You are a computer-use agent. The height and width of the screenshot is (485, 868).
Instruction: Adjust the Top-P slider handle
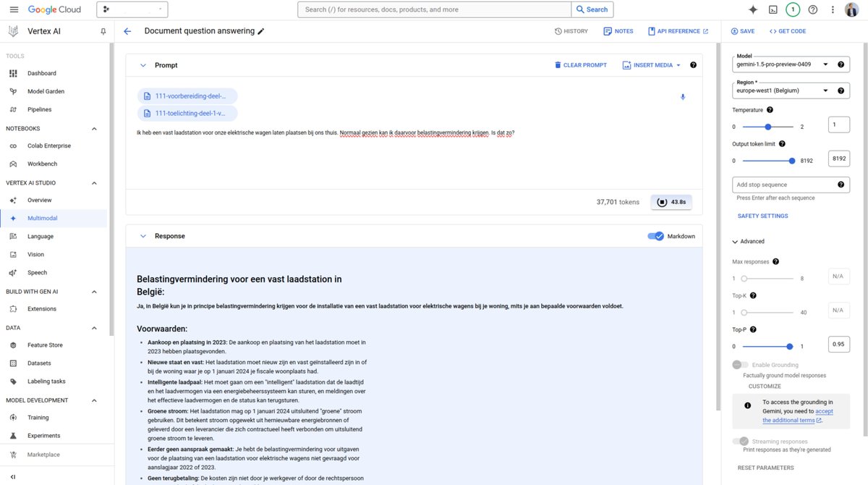point(790,347)
